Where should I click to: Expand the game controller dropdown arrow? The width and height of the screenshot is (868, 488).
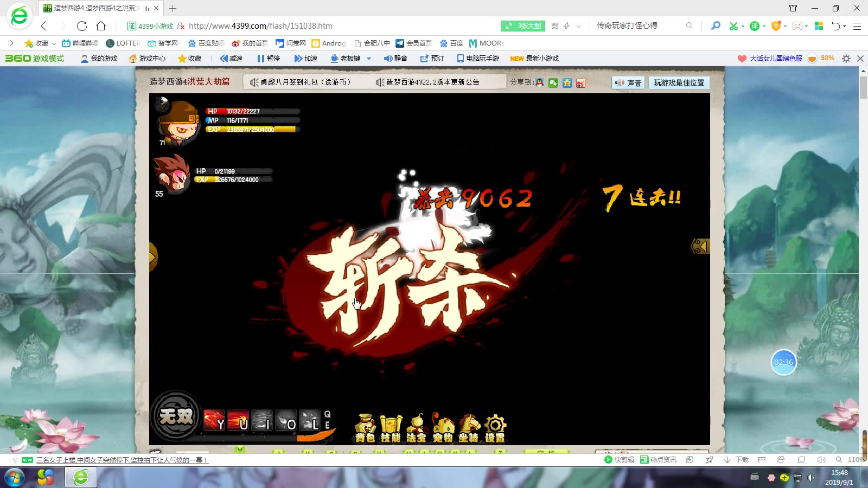point(807,26)
